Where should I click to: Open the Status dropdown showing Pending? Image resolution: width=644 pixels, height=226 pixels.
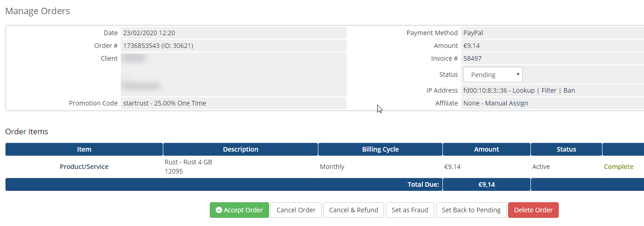pos(493,74)
